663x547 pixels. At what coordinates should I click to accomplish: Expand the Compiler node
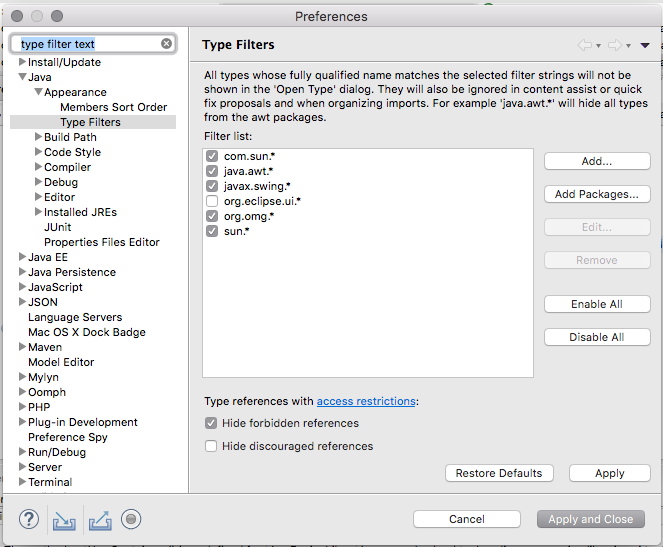coord(38,167)
